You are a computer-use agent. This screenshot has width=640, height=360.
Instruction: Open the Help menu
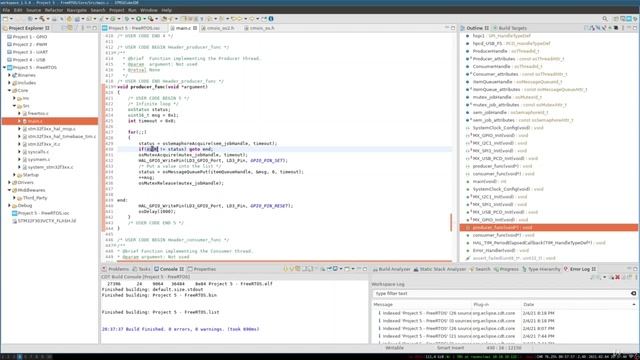[x=167, y=10]
